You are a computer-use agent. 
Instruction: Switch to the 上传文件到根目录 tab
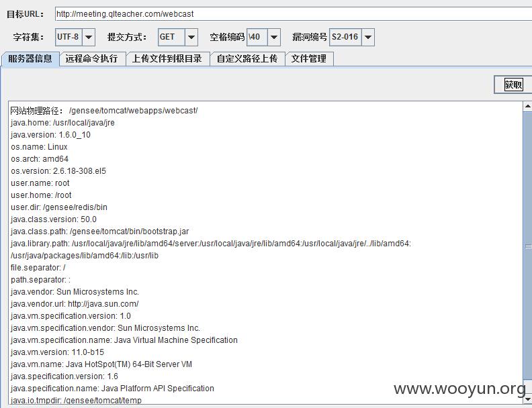tap(167, 58)
